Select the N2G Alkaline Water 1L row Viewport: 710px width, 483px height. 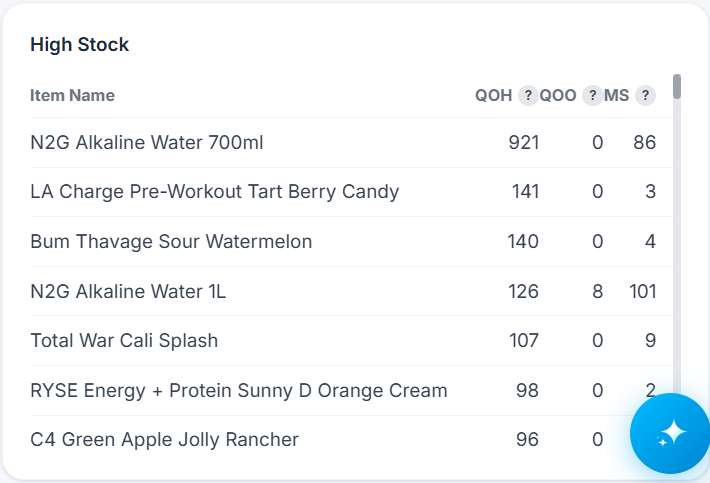tap(351, 291)
